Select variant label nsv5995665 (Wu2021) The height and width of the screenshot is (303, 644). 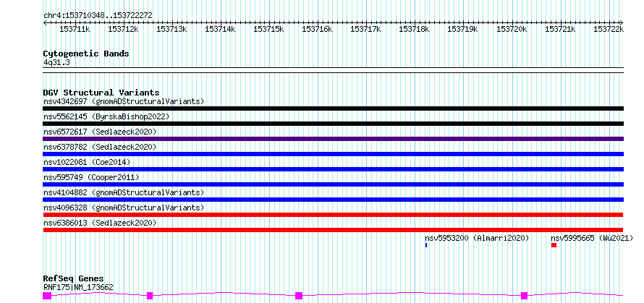(x=592, y=238)
